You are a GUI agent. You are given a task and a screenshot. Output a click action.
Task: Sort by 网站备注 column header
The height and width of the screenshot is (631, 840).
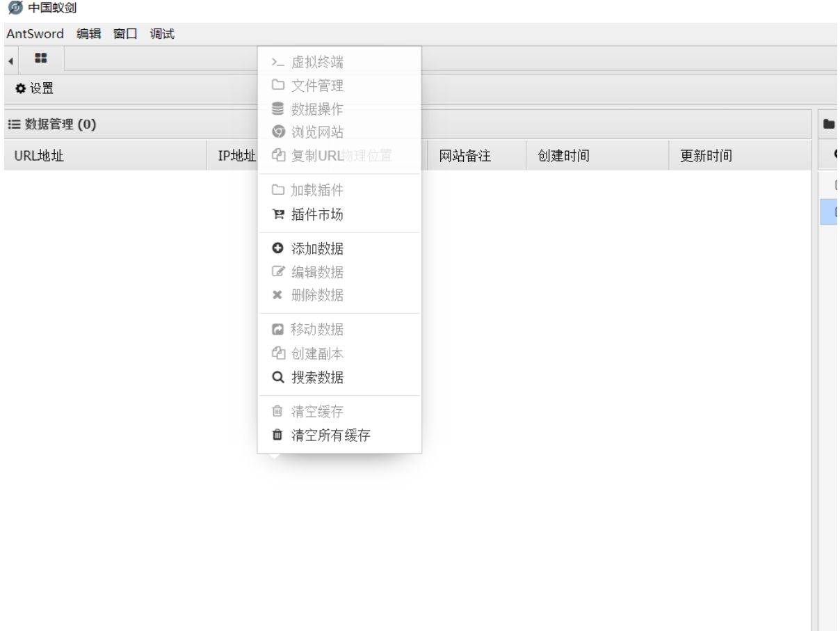476,156
